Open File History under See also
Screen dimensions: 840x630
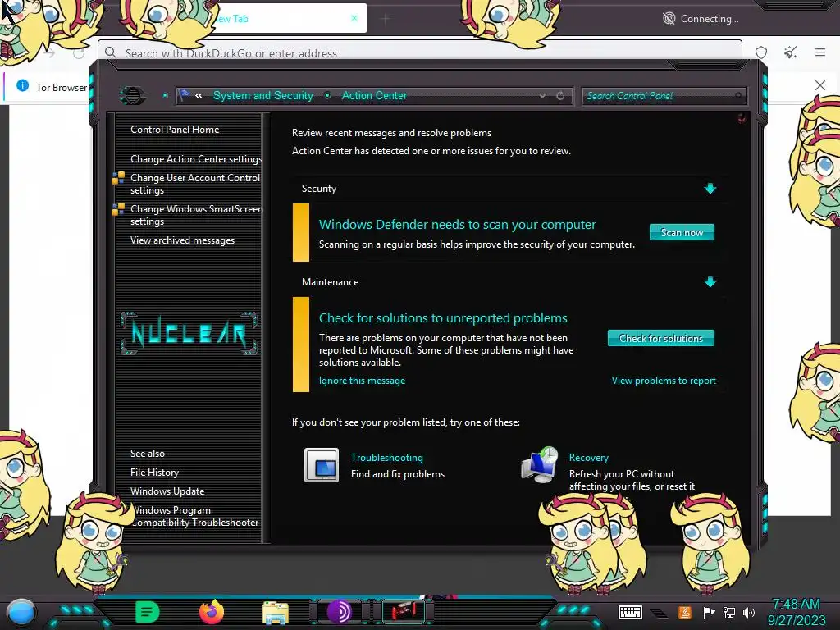click(x=154, y=472)
